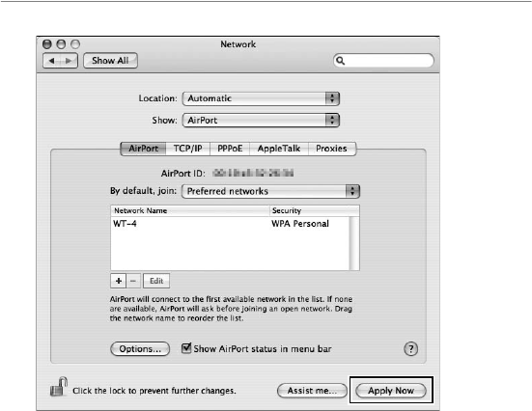Remove network with the minus button
The image size is (532, 411).
pyautogui.click(x=133, y=281)
